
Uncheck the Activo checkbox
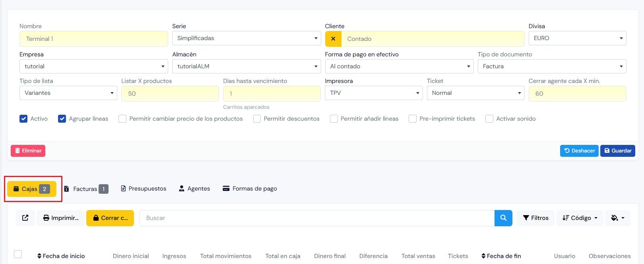[x=23, y=119]
